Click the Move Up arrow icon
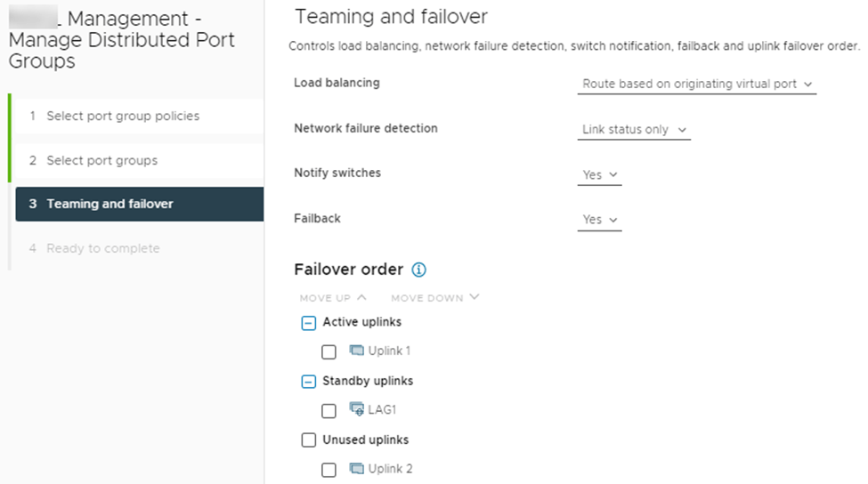This screenshot has width=868, height=484. click(x=361, y=297)
